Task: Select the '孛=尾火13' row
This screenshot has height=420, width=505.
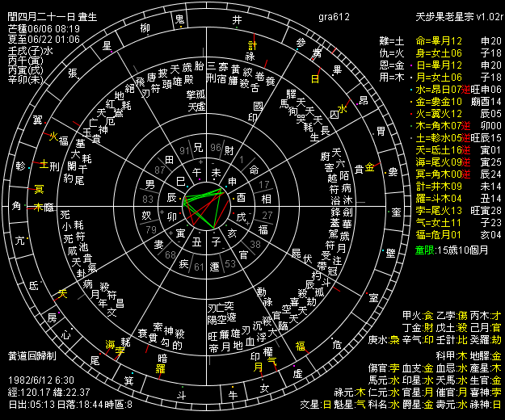Action: (458, 211)
